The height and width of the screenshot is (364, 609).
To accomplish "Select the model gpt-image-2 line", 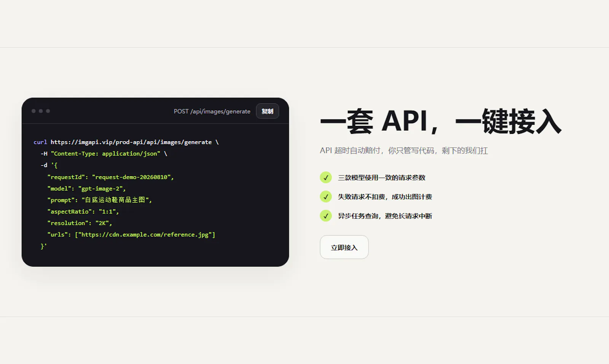I will [86, 189].
